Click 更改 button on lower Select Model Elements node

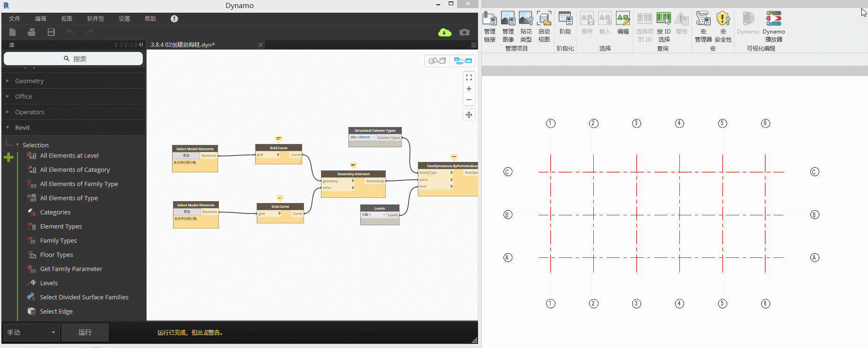[x=187, y=212]
